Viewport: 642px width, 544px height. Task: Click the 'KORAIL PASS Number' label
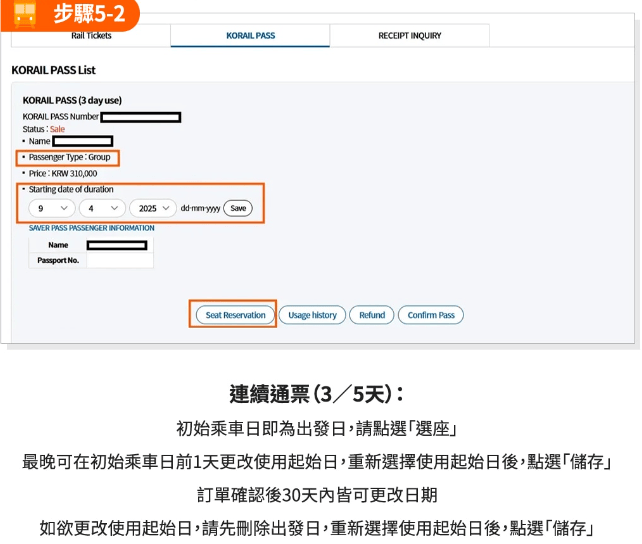pyautogui.click(x=61, y=117)
